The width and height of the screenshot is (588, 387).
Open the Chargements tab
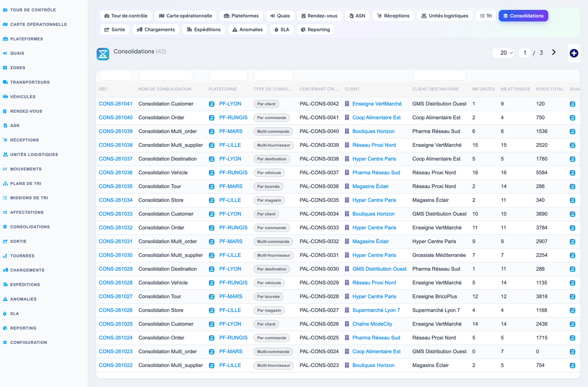point(156,30)
